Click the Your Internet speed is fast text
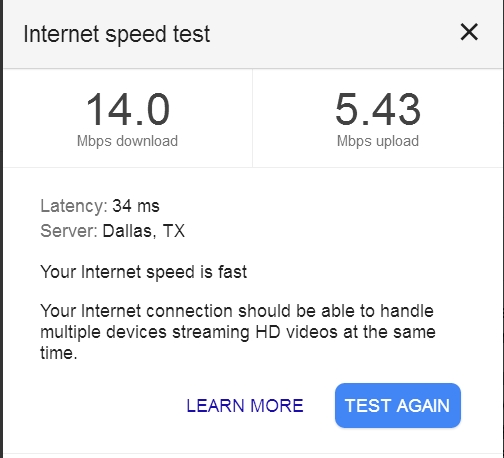Screen dimensions: 504x458 pos(144,272)
